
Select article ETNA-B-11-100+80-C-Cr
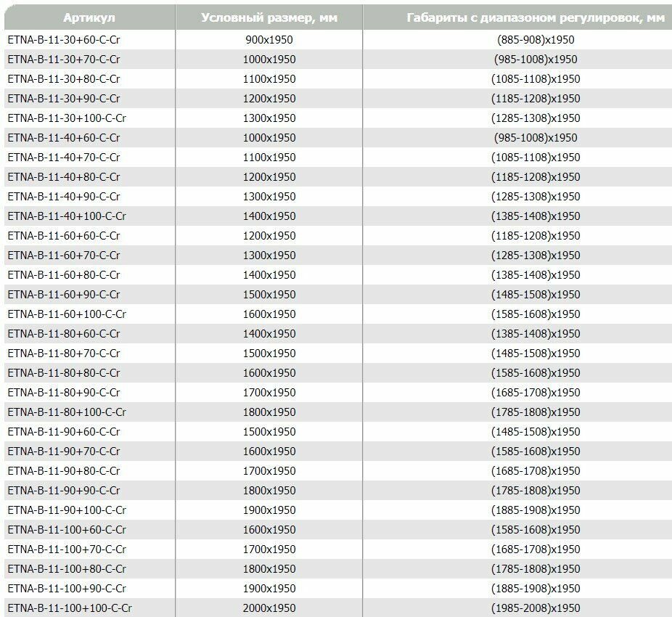click(x=67, y=569)
